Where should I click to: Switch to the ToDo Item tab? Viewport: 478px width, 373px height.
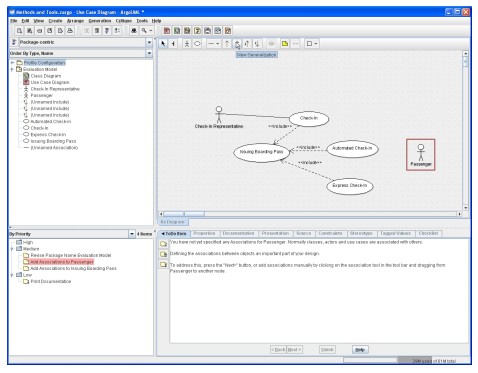pyautogui.click(x=174, y=234)
